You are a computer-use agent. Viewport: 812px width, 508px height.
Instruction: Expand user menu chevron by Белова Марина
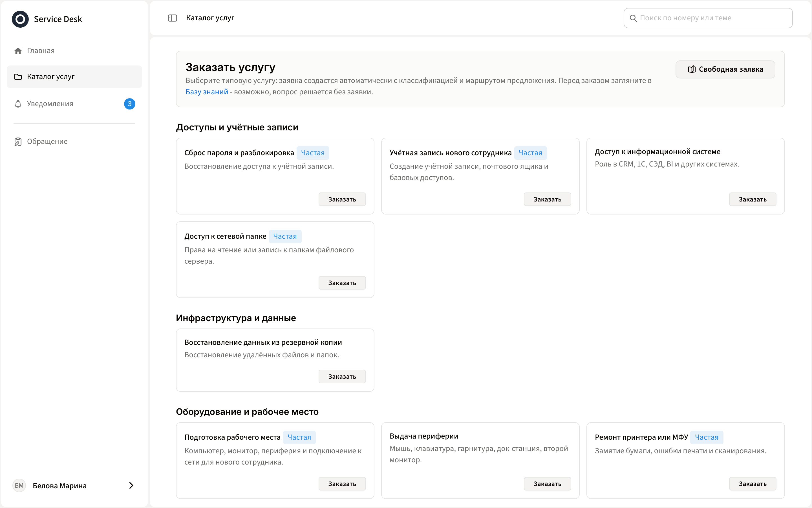point(131,485)
